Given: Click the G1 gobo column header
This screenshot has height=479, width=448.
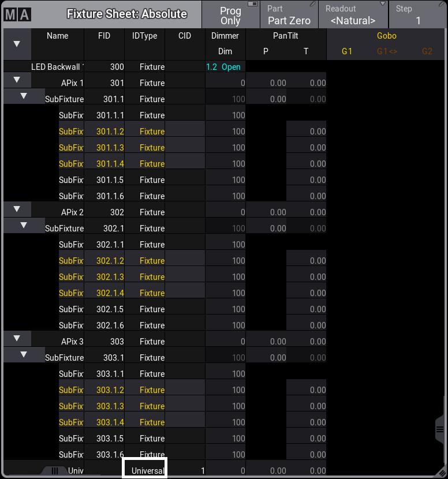Looking at the screenshot, I should (x=347, y=51).
